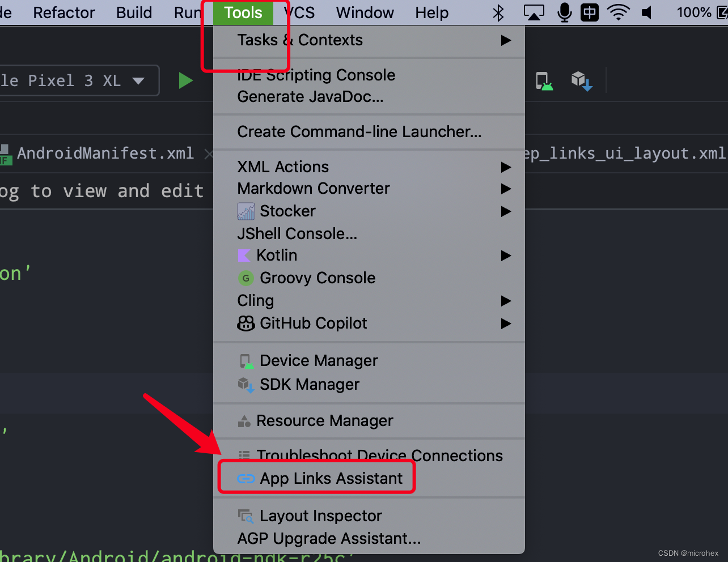Click the green Run app button
The height and width of the screenshot is (562, 728).
186,80
